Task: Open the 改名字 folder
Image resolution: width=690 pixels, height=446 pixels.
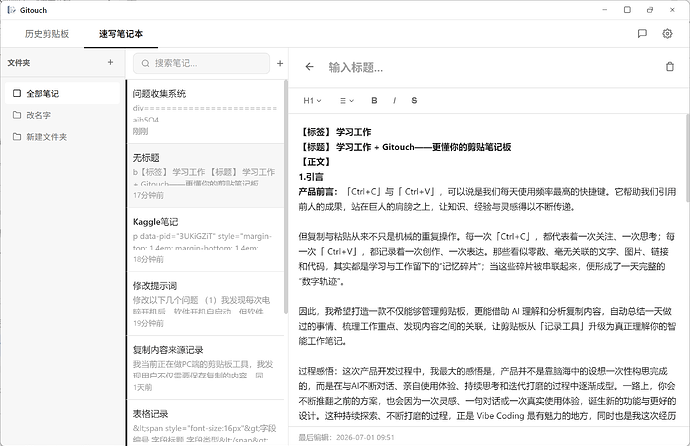Action: (x=62, y=115)
